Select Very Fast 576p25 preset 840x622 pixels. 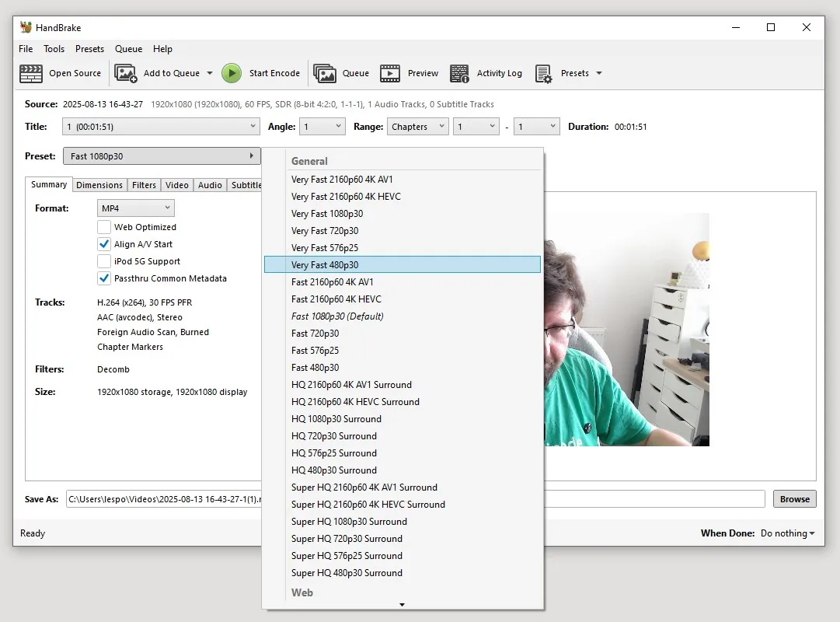[x=403, y=248]
